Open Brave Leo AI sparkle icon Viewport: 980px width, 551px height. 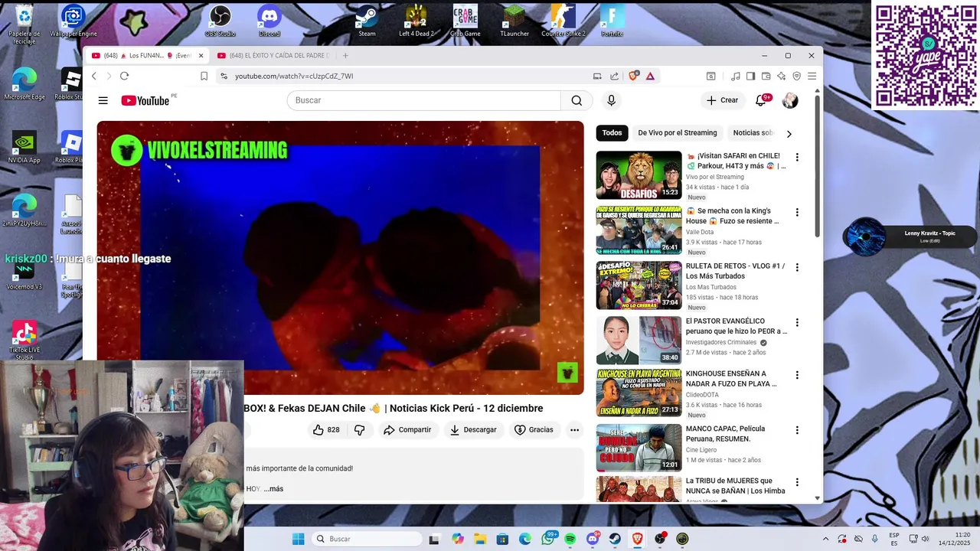(x=781, y=76)
